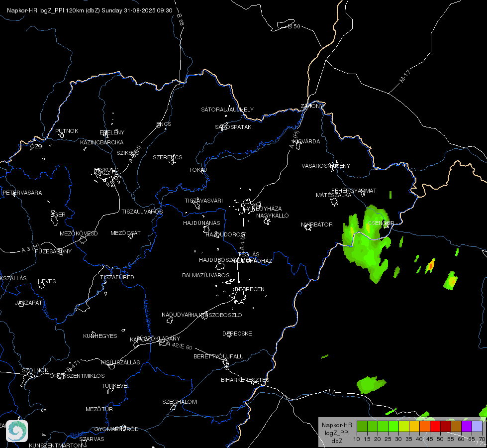Select the lavender 65-70 dBZ swatch
The height and width of the screenshot is (448, 487).
(477, 426)
